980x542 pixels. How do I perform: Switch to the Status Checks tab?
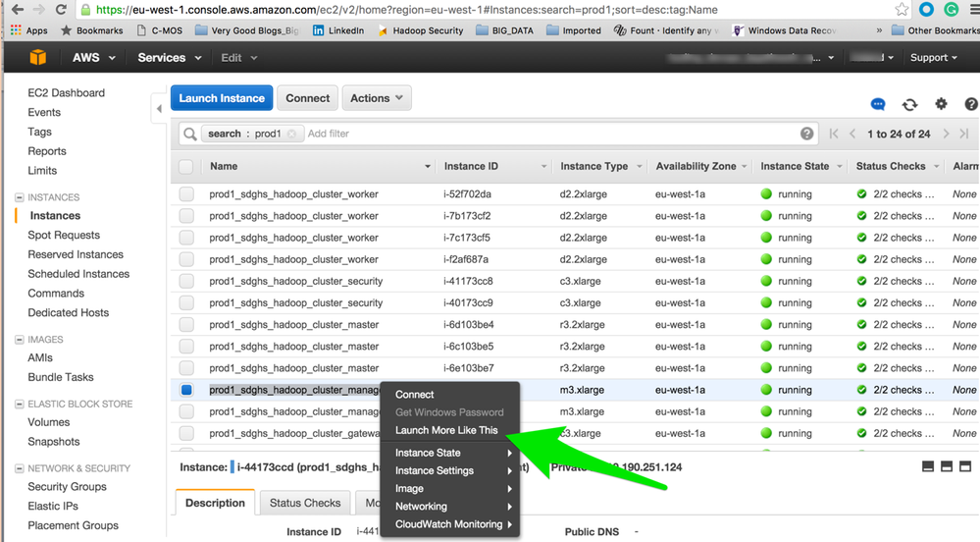pyautogui.click(x=305, y=503)
